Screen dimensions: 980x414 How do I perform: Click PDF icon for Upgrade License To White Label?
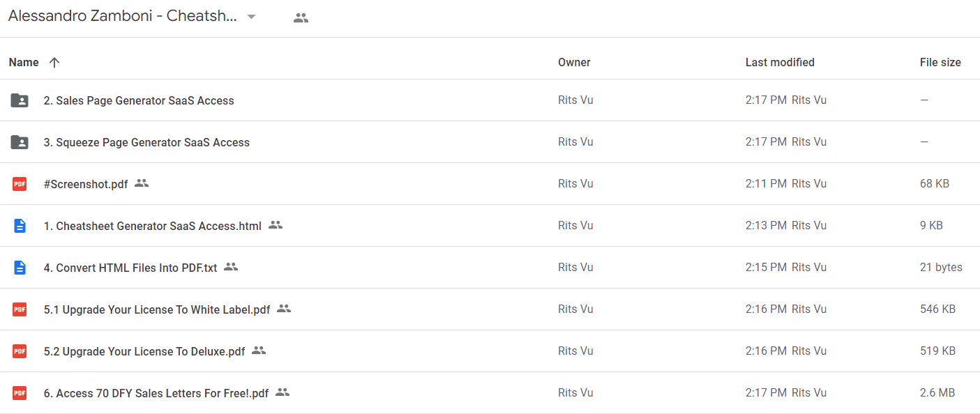click(x=20, y=309)
